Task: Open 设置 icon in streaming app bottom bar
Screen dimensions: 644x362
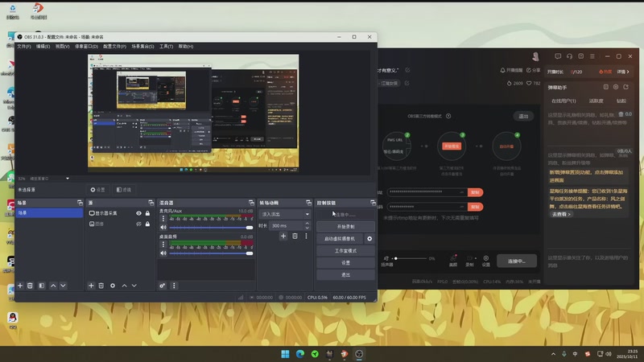Action: point(486,260)
